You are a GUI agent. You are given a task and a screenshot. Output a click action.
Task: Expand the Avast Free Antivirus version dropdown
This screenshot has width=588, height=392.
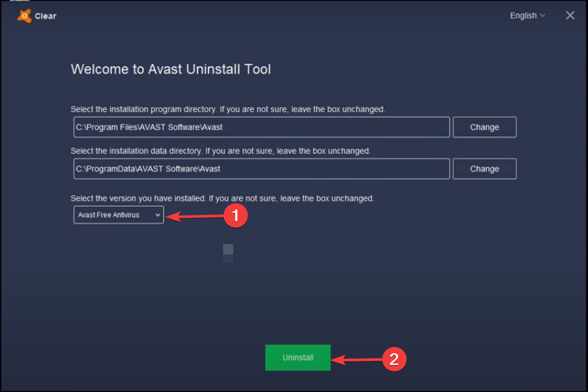point(119,215)
